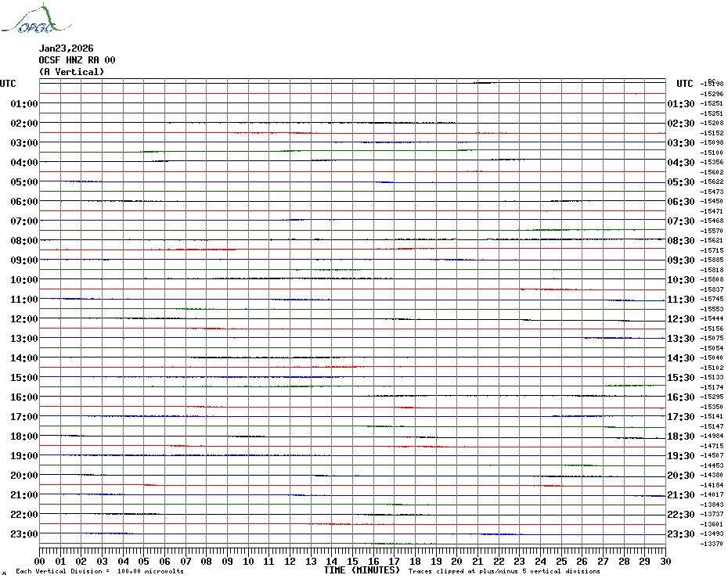Image resolution: width=728 pixels, height=582 pixels.
Task: Click the 21:30 half-hour label
Action: click(681, 495)
